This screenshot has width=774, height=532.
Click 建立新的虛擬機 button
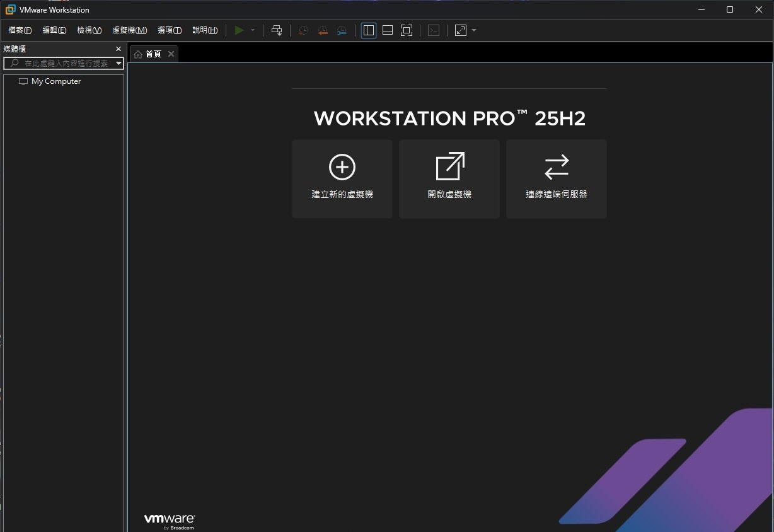point(342,179)
